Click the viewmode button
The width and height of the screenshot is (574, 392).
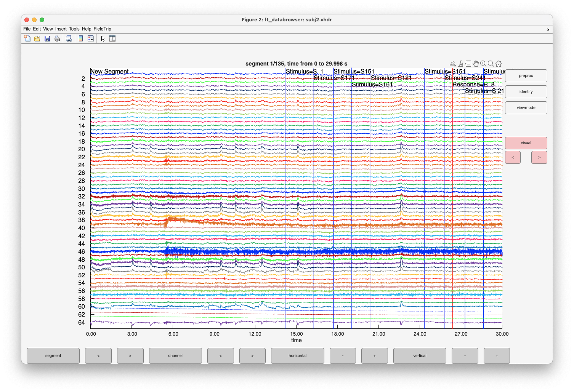click(526, 108)
